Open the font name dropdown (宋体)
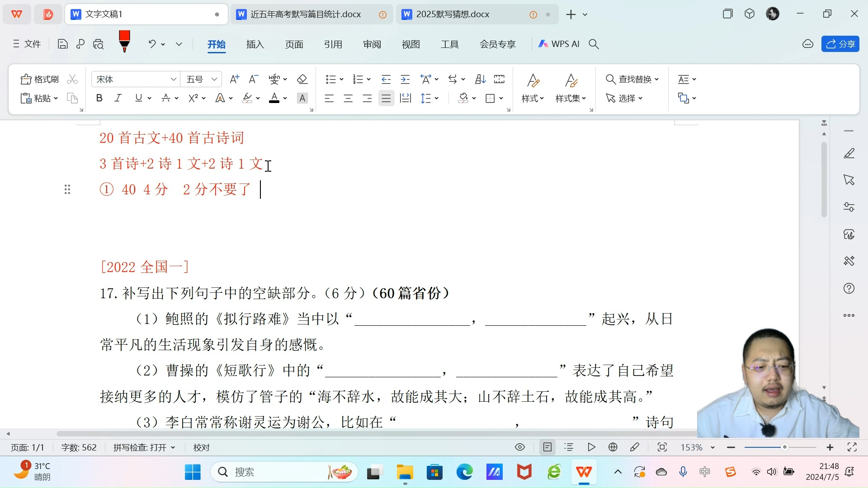The width and height of the screenshot is (868, 488). (x=173, y=79)
